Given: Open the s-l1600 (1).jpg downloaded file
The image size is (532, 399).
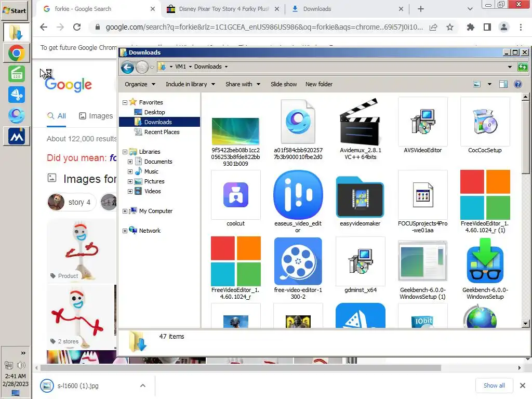Looking at the screenshot, I should [x=78, y=386].
